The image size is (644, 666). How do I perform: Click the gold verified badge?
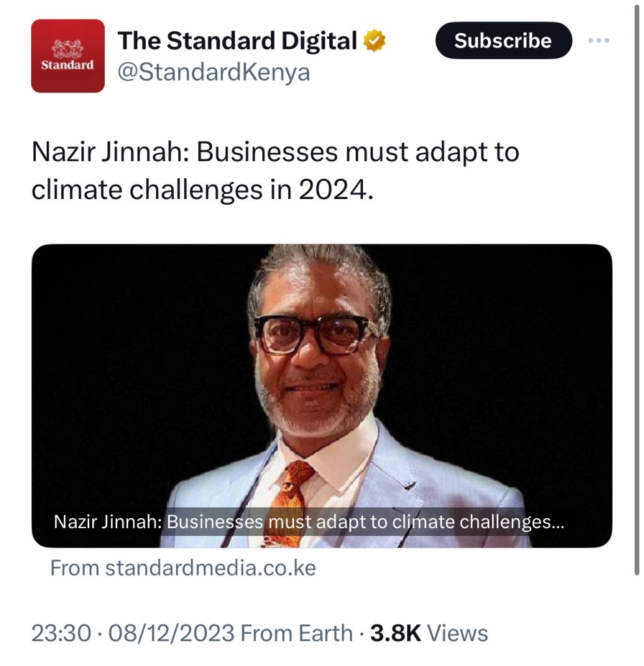coord(375,42)
